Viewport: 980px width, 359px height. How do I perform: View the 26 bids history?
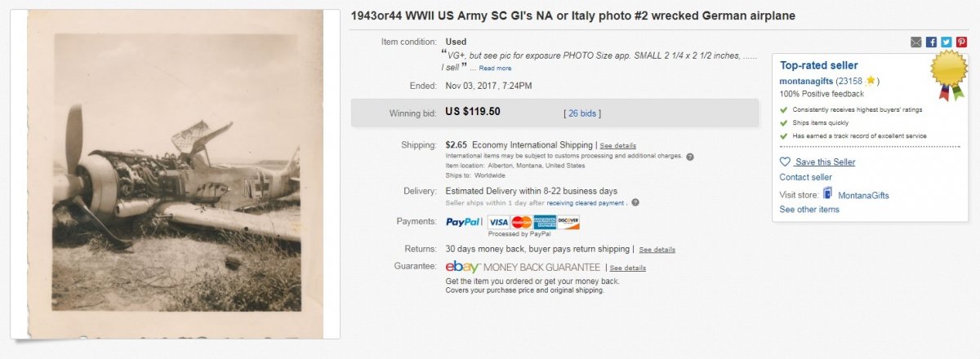(x=582, y=113)
